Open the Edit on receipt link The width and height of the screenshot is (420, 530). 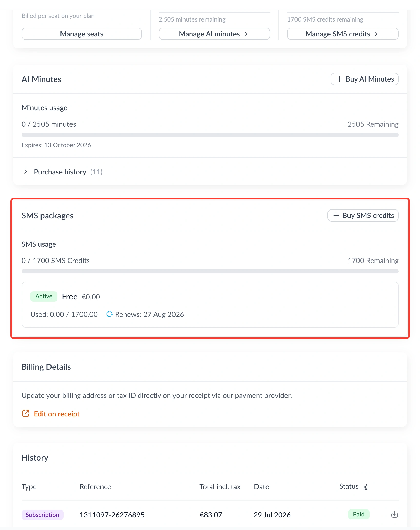[x=57, y=414]
